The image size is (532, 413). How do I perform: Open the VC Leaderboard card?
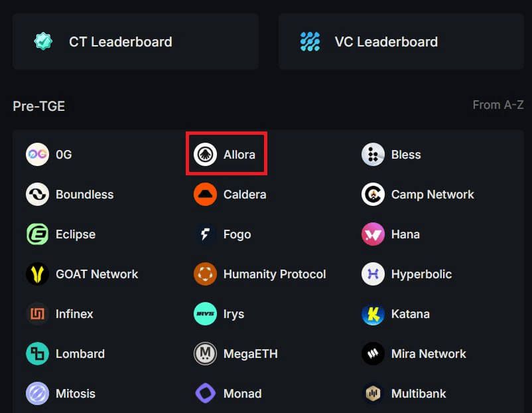401,42
